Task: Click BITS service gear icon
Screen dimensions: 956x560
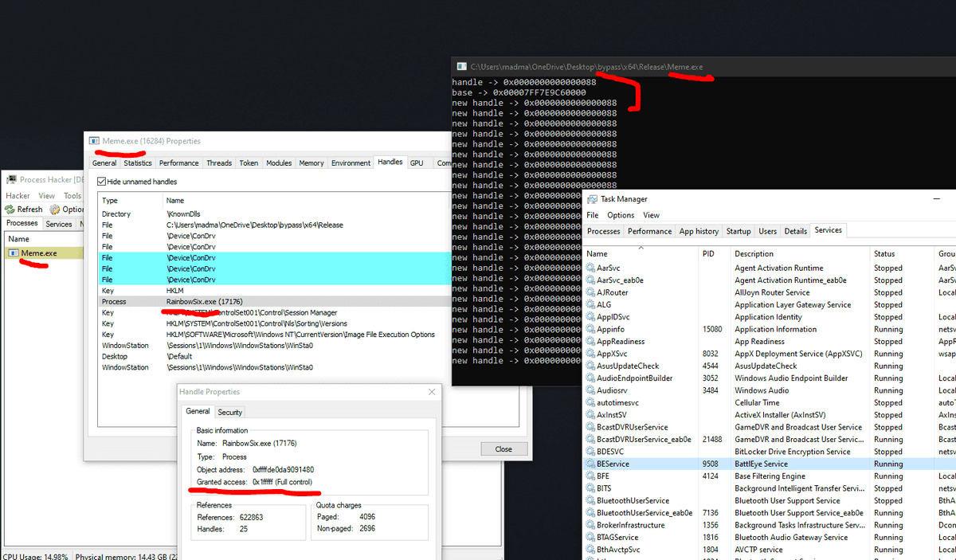Action: click(590, 488)
